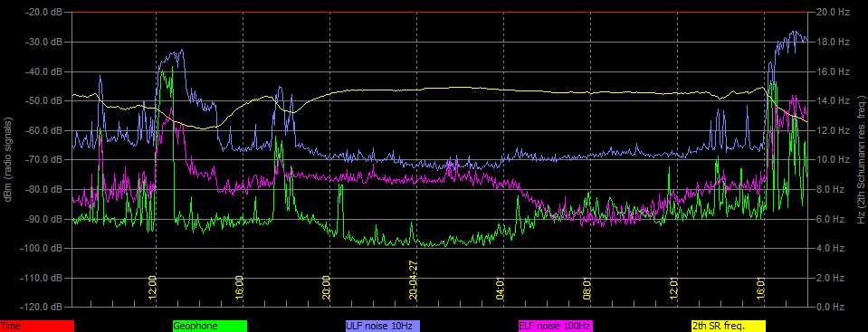The height and width of the screenshot is (332, 868).
Task: Click the red Time legend swatch
Action: click(x=37, y=327)
